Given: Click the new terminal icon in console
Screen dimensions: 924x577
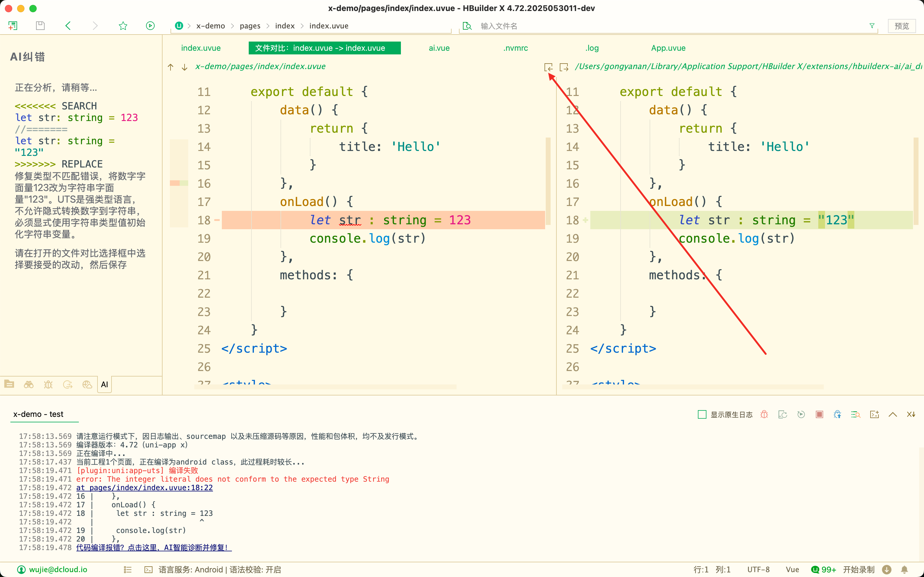Looking at the screenshot, I should click(875, 414).
